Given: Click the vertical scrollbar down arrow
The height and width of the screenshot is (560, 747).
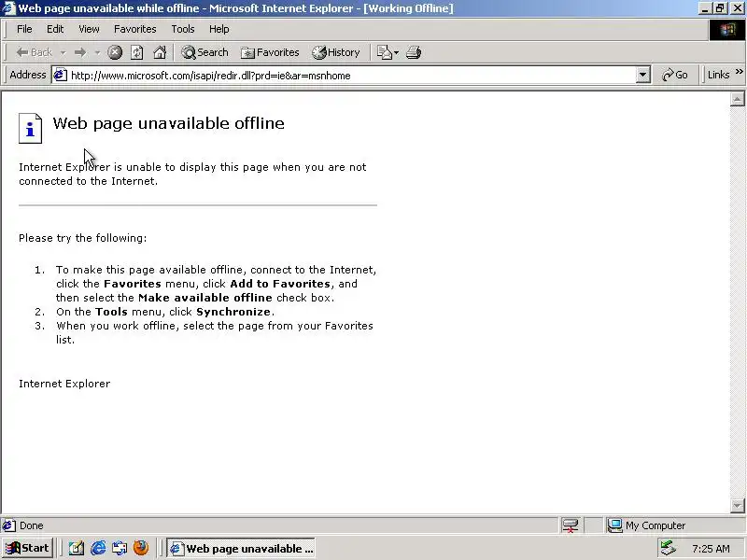Looking at the screenshot, I should (x=737, y=505).
